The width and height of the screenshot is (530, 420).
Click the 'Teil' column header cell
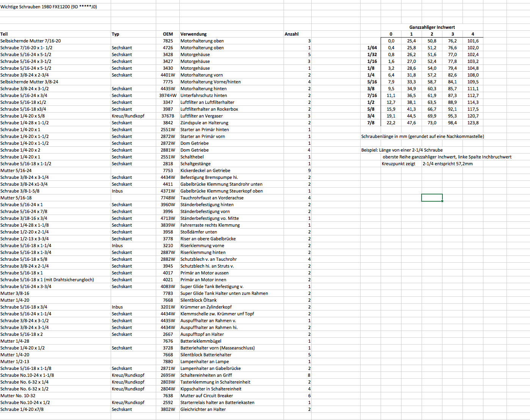(x=4, y=34)
